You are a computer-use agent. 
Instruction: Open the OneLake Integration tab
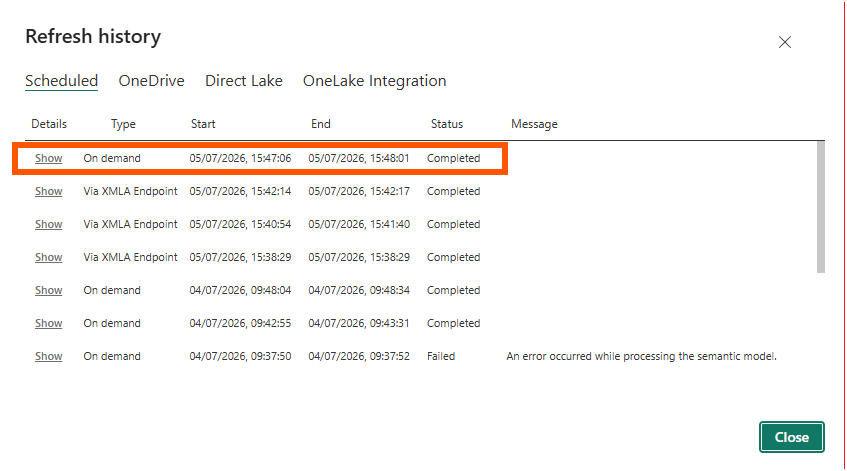(374, 81)
